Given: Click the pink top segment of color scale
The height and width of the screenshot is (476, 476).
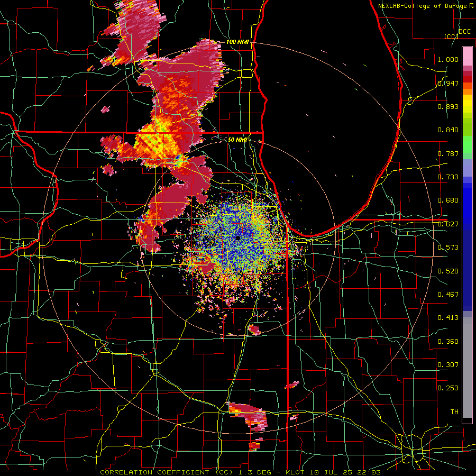Looking at the screenshot, I should tap(467, 57).
